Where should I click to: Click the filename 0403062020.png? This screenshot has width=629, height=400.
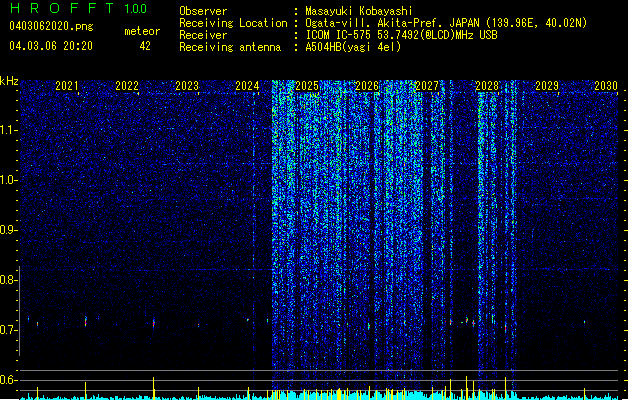click(x=51, y=26)
